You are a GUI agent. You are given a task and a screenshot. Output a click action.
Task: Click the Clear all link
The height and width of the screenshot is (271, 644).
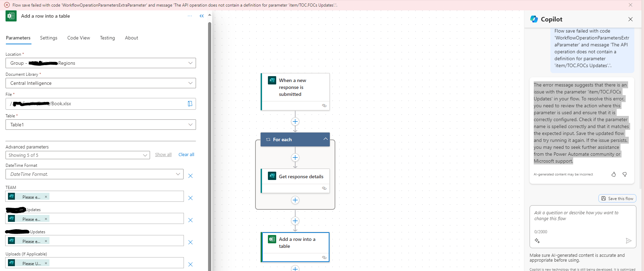(x=186, y=155)
